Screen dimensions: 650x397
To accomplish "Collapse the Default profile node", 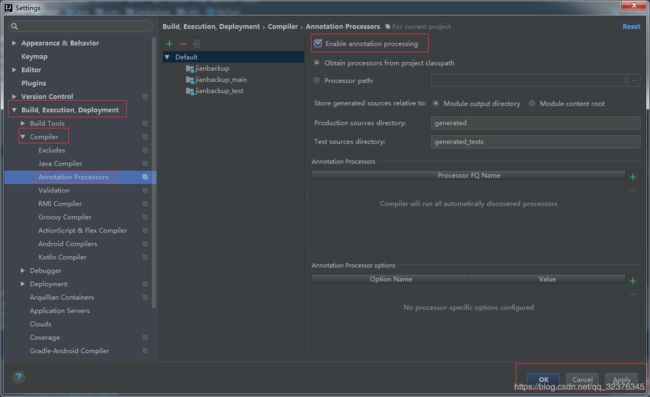I will (x=167, y=57).
